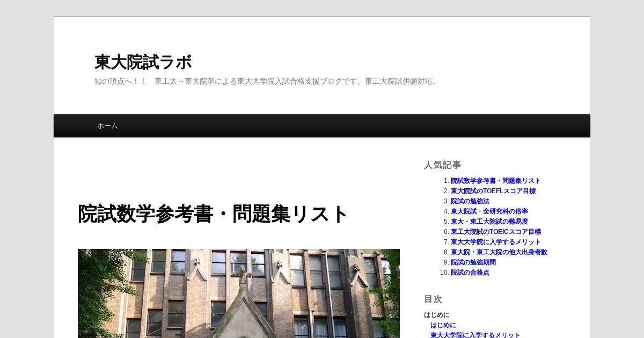Open 東大院試のTOEFLスコア目標 link
Image resolution: width=644 pixels, height=338 pixels.
coord(493,191)
